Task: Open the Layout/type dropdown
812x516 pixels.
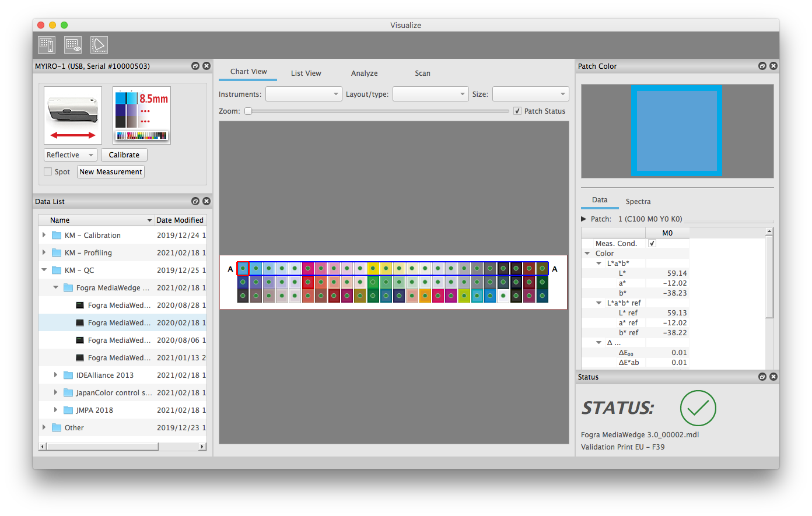Action: tap(430, 94)
